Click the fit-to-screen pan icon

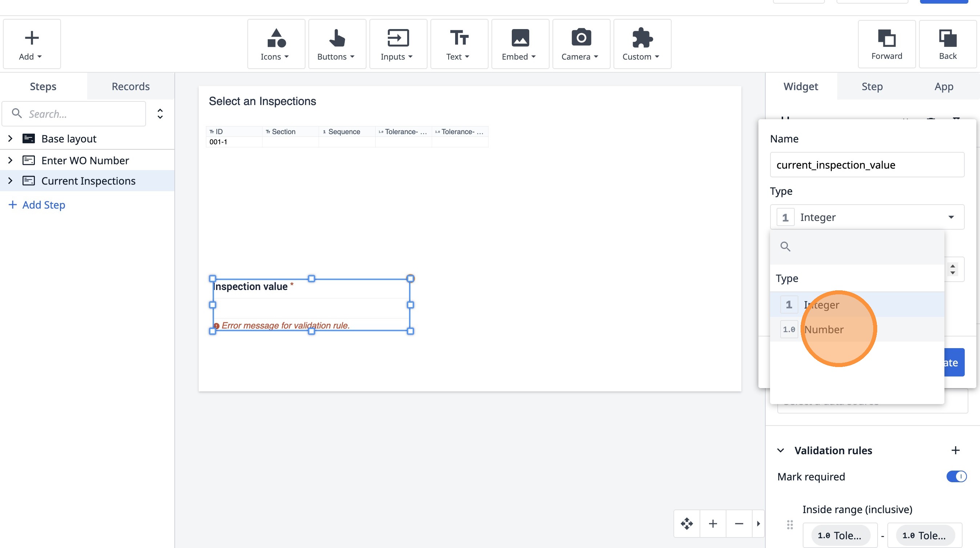[687, 524]
